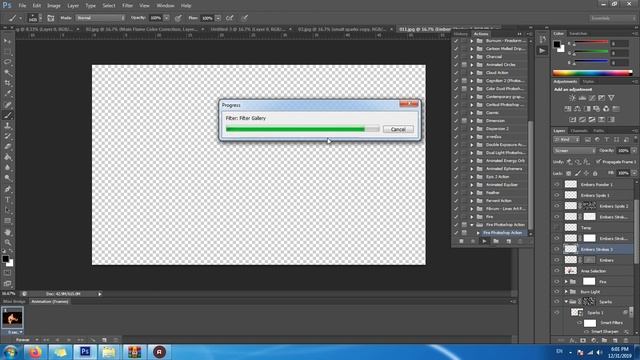Screen dimensions: 640x360
Task: Toggle checkmark for the Feather action set
Action: (x=456, y=193)
